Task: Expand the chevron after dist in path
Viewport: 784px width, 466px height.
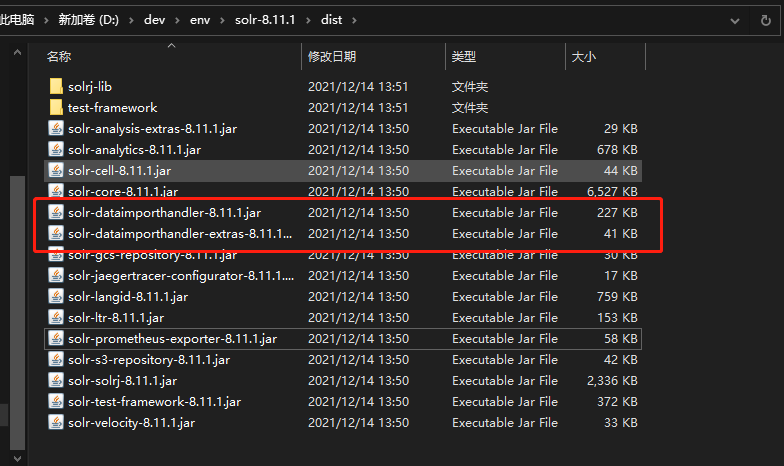Action: coord(354,20)
